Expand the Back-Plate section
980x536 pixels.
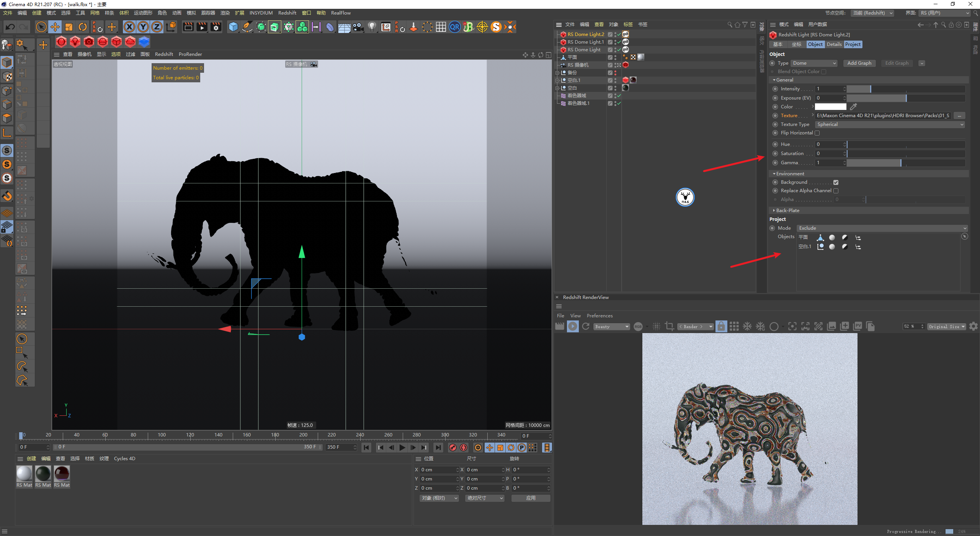click(787, 211)
